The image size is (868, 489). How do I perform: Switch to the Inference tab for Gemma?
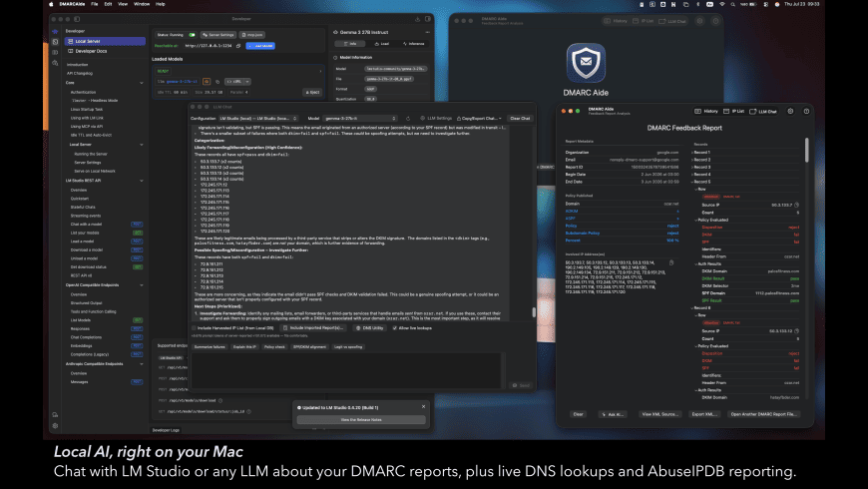tap(413, 44)
